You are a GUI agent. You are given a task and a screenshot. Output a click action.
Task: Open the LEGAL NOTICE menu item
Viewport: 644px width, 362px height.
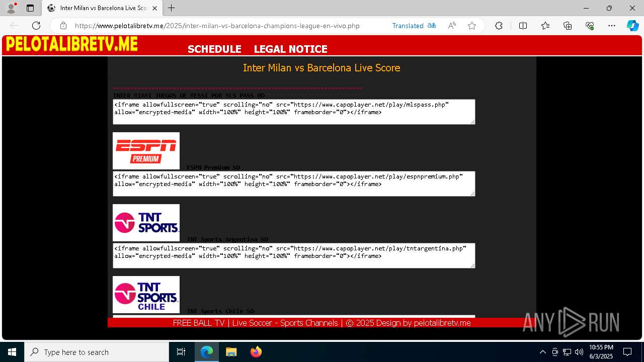pos(290,49)
